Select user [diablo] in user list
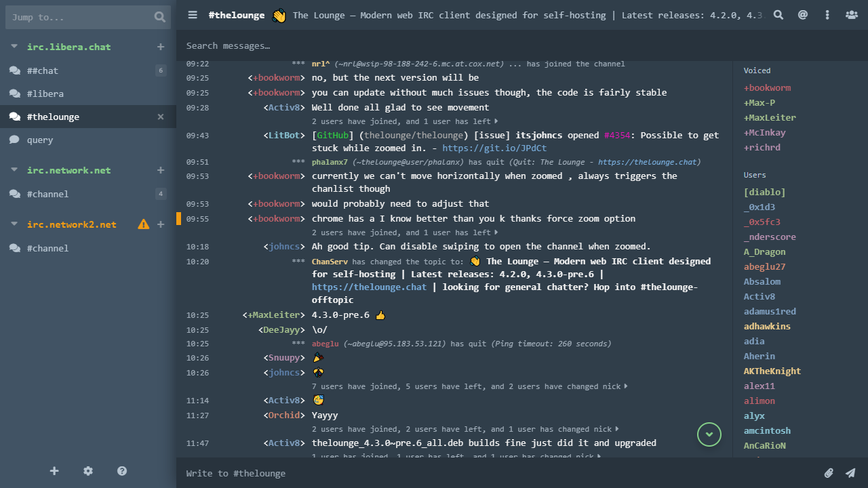 pyautogui.click(x=764, y=192)
